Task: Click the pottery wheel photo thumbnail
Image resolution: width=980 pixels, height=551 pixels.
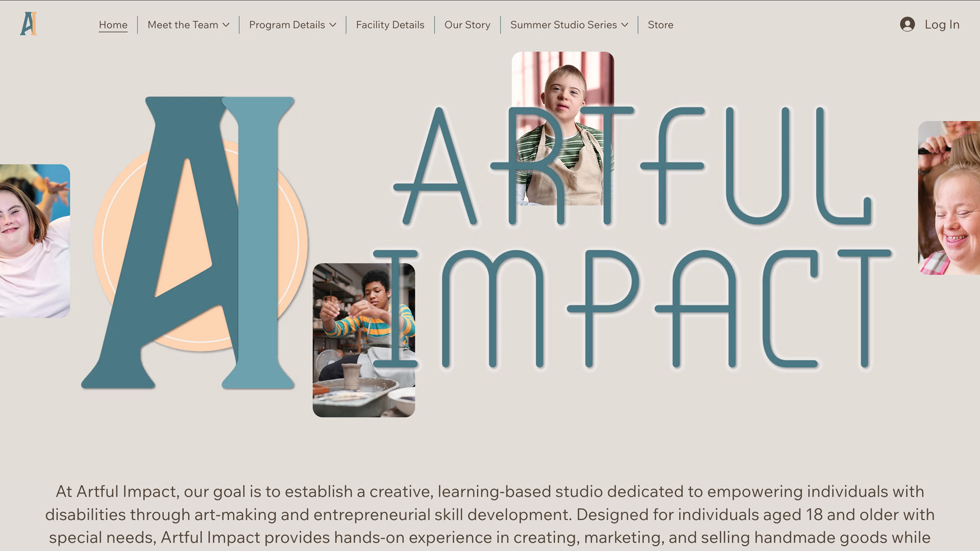Action: (x=364, y=340)
